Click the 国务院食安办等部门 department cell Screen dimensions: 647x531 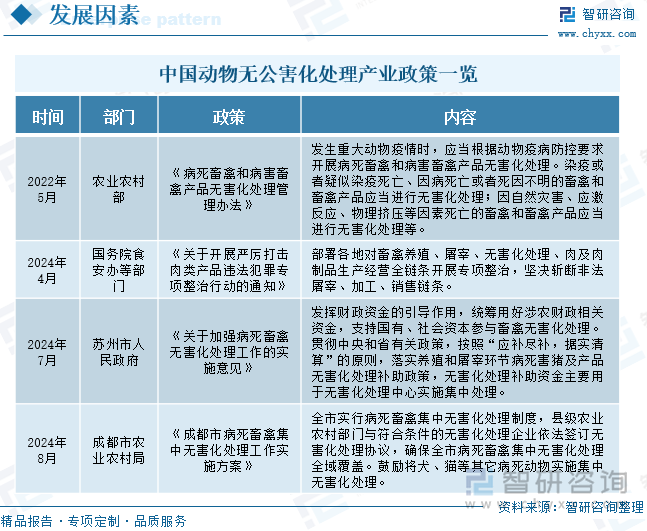coord(118,270)
